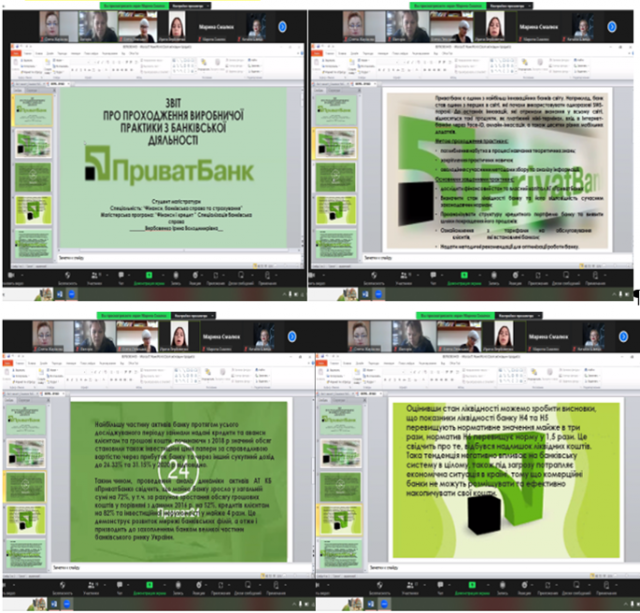Open Zoom Apps in the ПриватБанк title-slide screenshot

pos(216,275)
